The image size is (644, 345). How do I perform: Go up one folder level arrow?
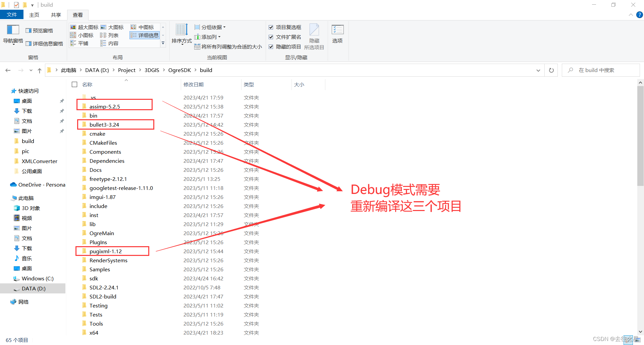tap(40, 70)
